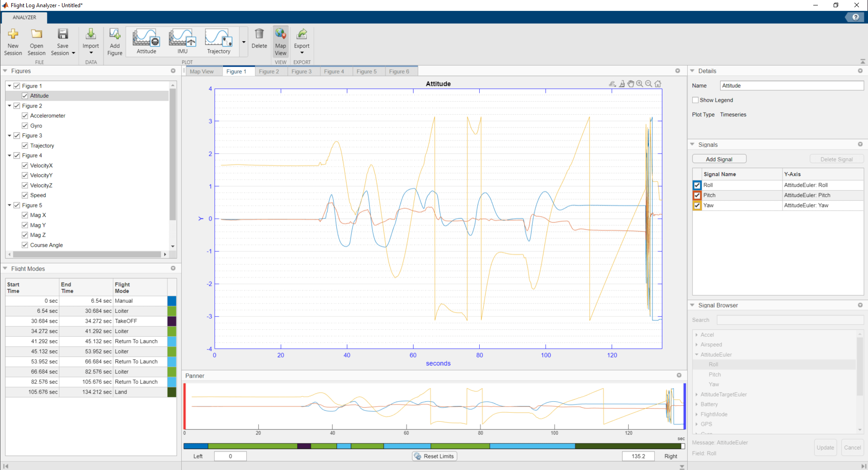868x470 pixels.
Task: Add a Trajectory plot from the Plot gallery
Action: pos(218,41)
